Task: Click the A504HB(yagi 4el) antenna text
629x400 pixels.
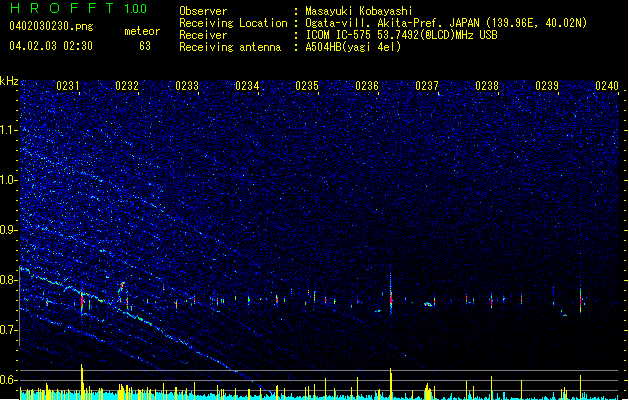Action: coord(353,47)
